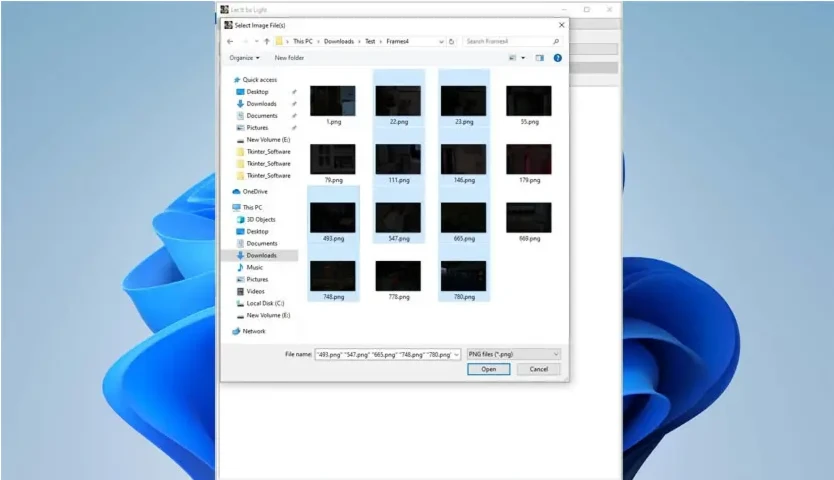Expand the File name history dropdown
This screenshot has width=834, height=480.
[457, 354]
